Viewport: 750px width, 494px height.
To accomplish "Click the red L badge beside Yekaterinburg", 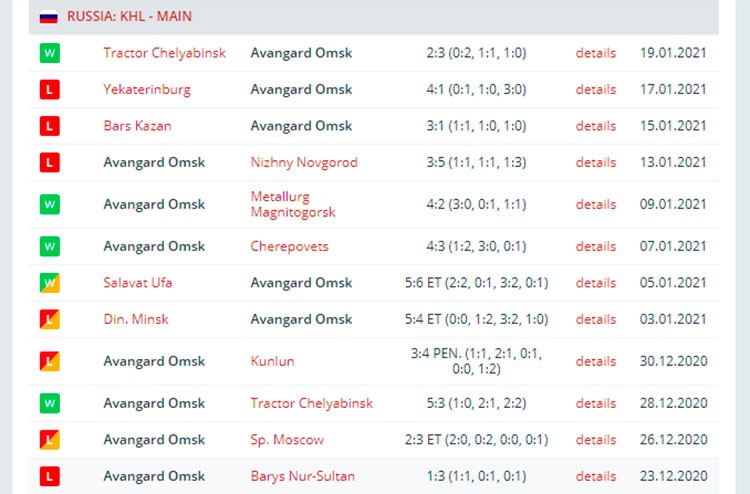I will [50, 89].
